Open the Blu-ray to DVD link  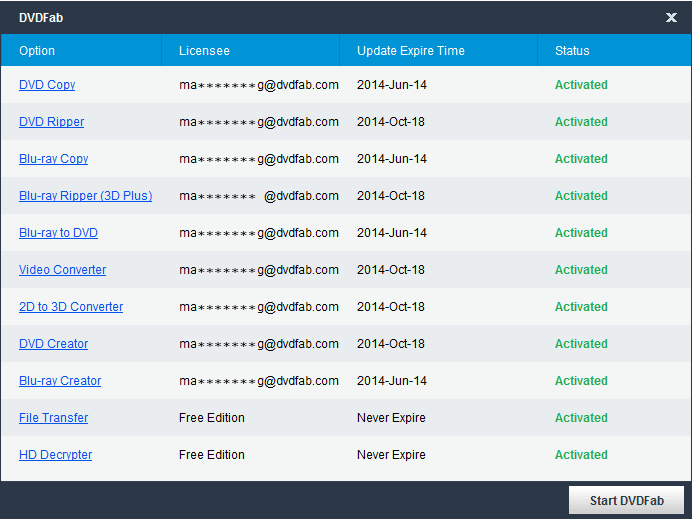tap(58, 233)
